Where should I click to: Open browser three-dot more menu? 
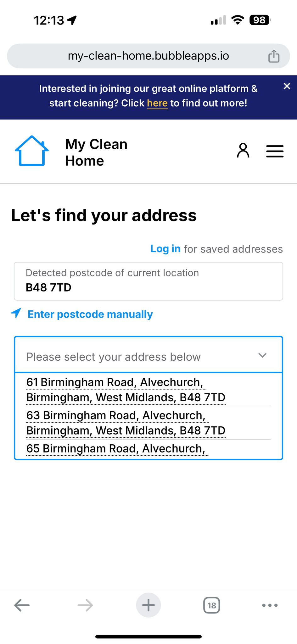(270, 605)
